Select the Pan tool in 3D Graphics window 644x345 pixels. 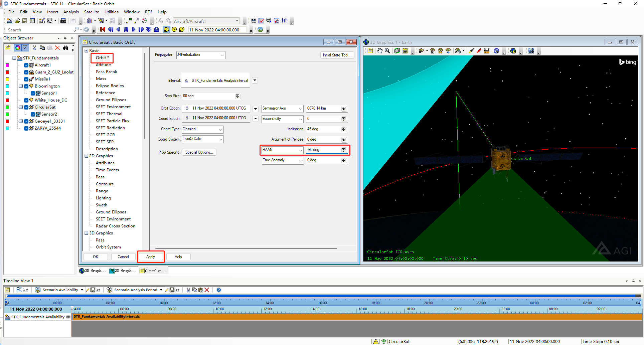point(379,51)
